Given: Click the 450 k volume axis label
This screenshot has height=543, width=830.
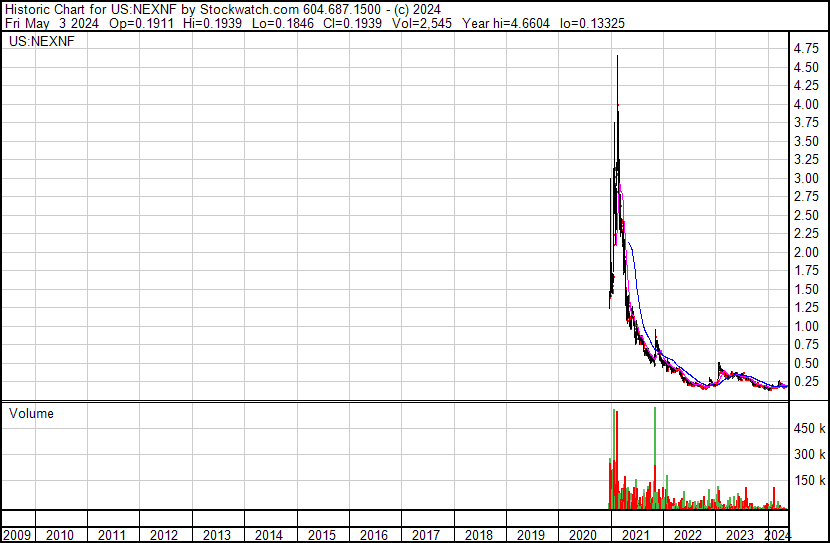Looking at the screenshot, I should 809,429.
